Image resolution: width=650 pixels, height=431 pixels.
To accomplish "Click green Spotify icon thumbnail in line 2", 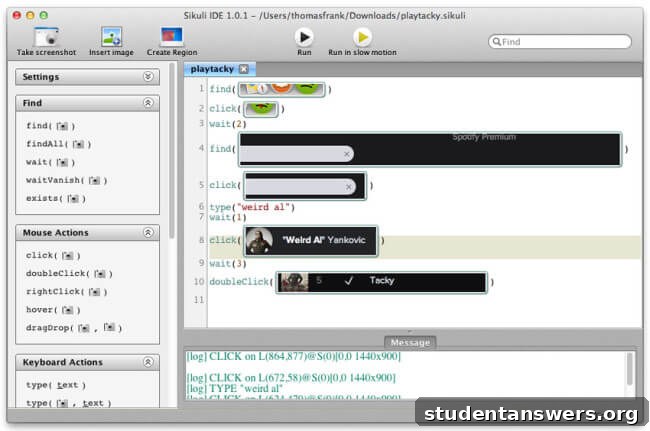I will 261,109.
